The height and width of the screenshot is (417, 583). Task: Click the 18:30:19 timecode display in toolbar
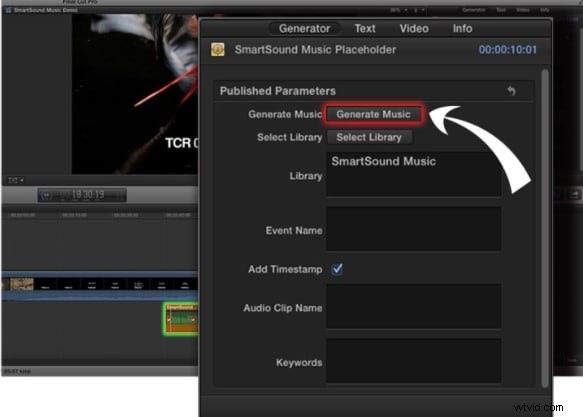82,195
